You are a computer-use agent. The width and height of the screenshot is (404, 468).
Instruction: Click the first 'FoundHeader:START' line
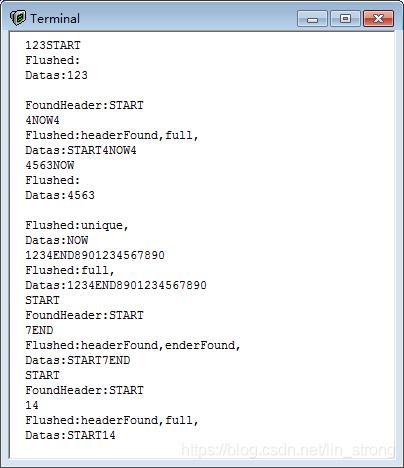84,105
